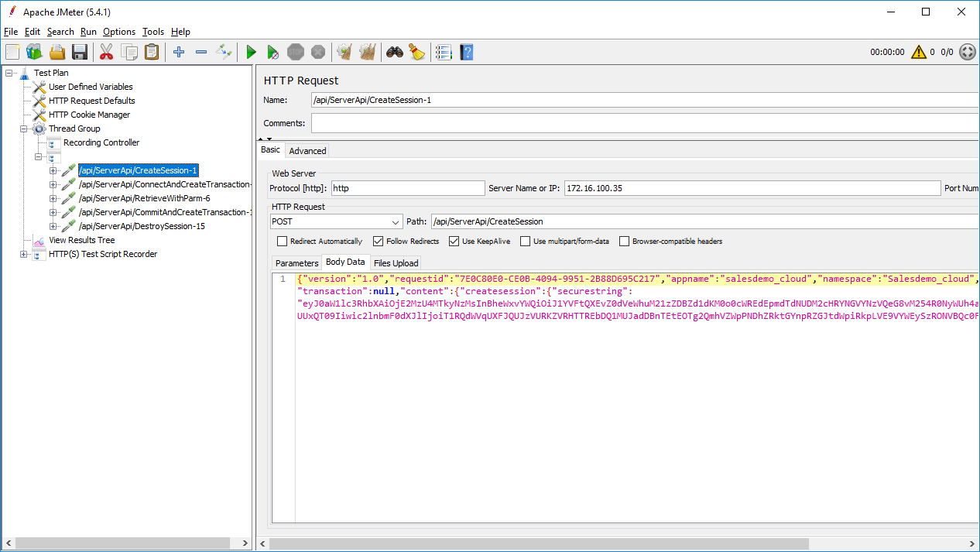Expand CommitAndCreateTransaction sampler node

[53, 212]
